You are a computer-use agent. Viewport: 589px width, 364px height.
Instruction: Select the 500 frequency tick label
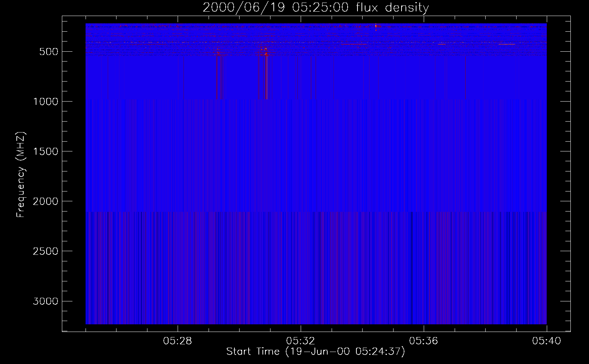point(49,52)
